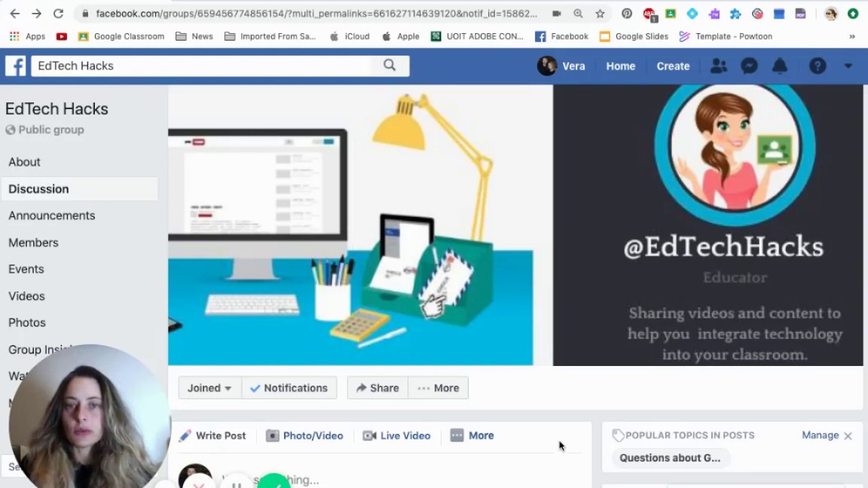
Task: Open Photos in the sidebar
Action: [27, 323]
